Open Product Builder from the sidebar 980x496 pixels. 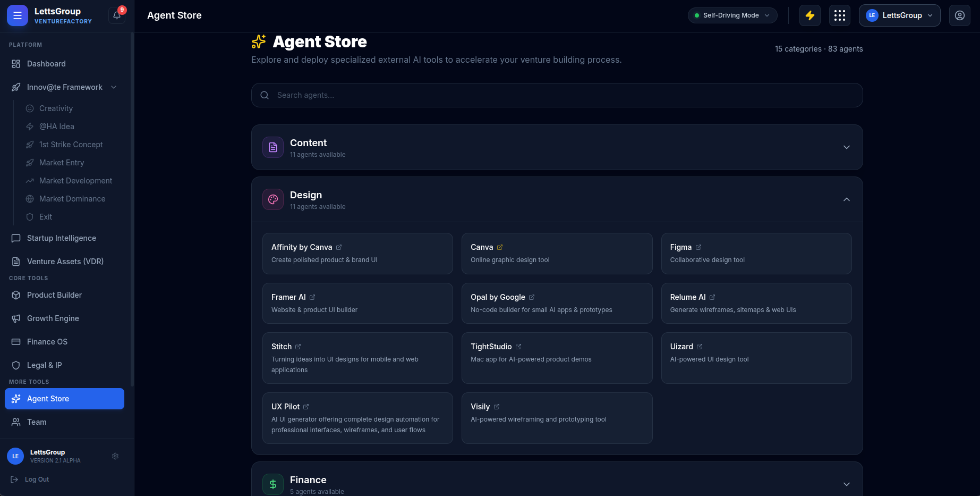coord(54,295)
